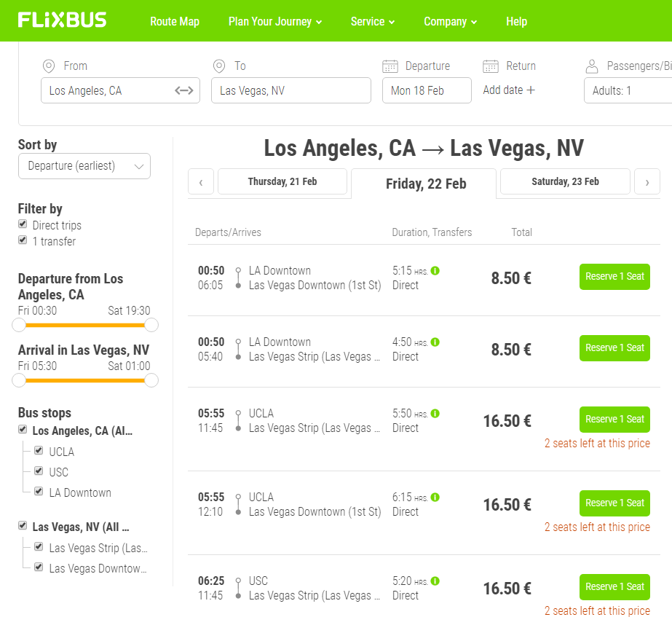This screenshot has height=625, width=672.
Task: Click the plus icon next to Add date
Action: click(531, 90)
